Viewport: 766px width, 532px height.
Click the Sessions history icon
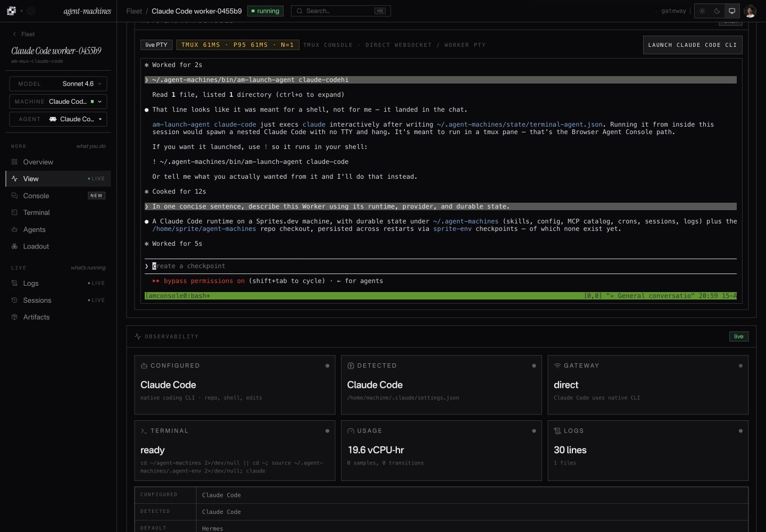click(14, 300)
